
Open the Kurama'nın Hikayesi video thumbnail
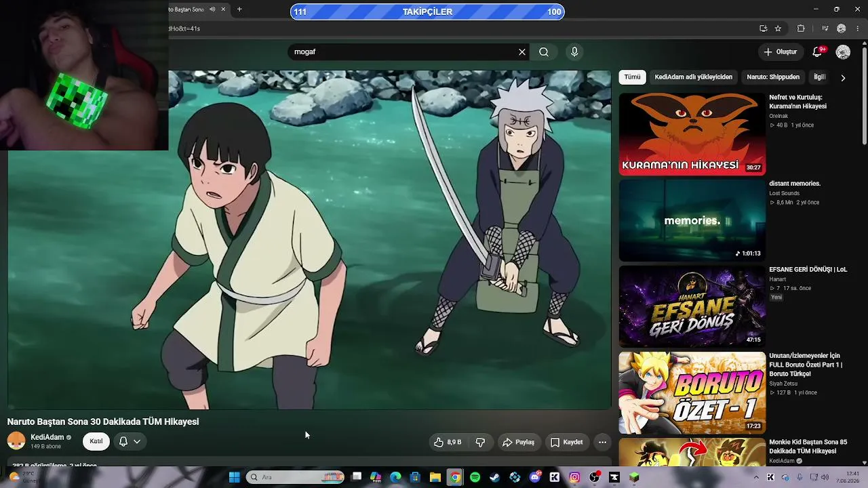[x=692, y=134]
